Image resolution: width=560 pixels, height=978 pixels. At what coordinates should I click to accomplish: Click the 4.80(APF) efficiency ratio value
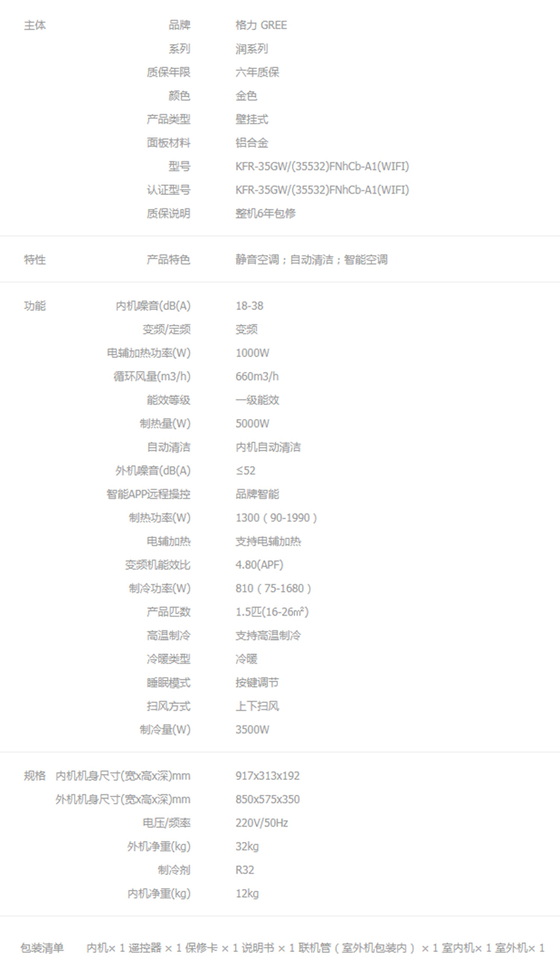click(x=259, y=565)
